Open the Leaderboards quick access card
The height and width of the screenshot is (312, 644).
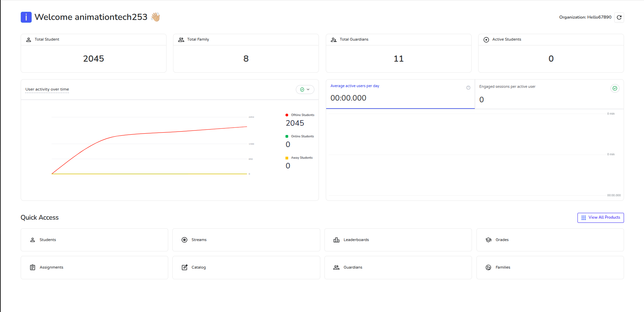point(398,240)
